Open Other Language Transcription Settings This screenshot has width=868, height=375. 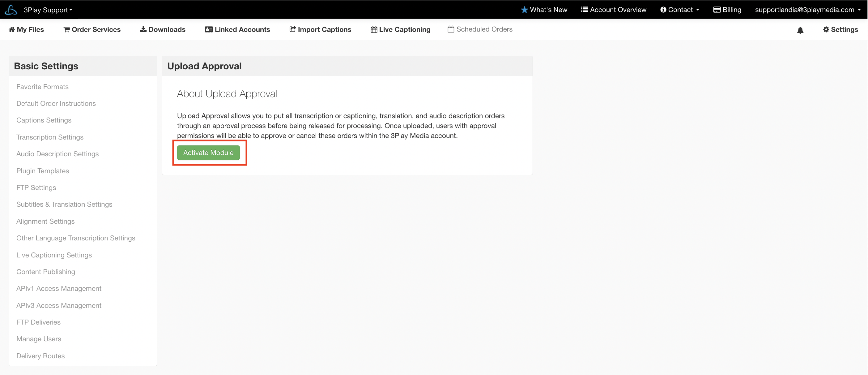click(76, 238)
